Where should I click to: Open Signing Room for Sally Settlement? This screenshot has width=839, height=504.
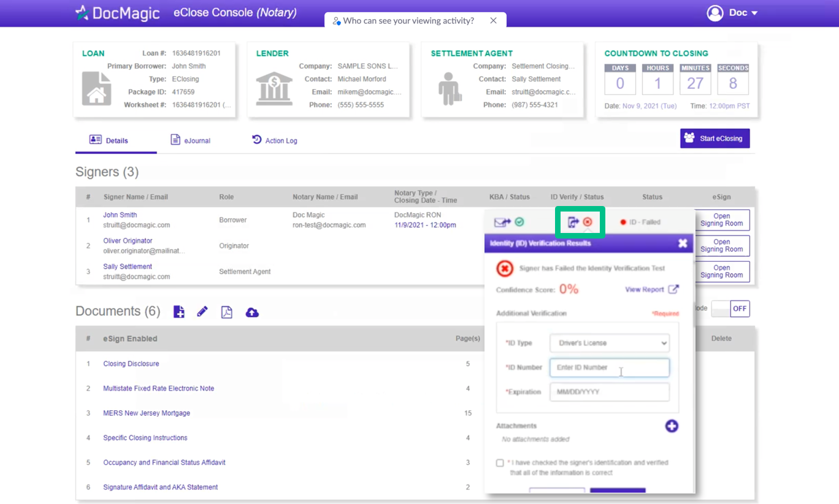coord(721,272)
